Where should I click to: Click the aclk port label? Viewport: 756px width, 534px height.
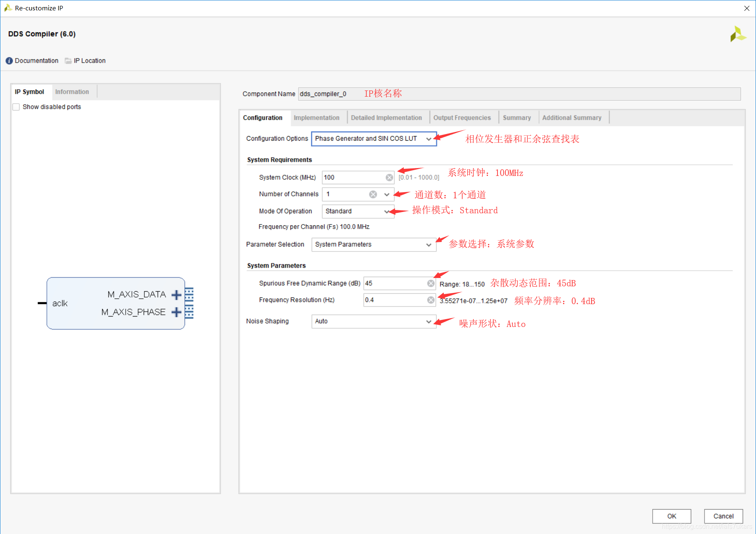click(x=60, y=303)
